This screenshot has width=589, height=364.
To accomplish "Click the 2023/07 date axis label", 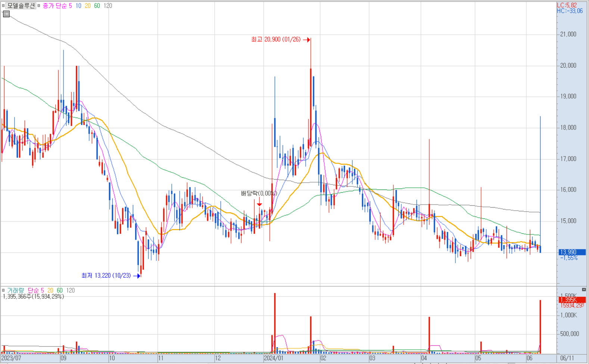I will tap(12, 358).
